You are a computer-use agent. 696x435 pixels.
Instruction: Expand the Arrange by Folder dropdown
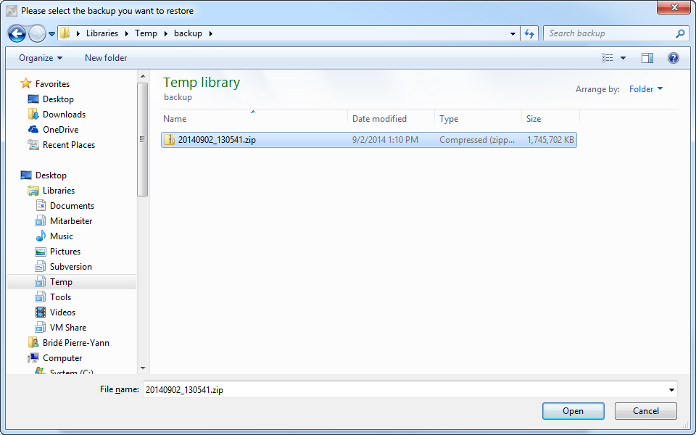pyautogui.click(x=645, y=89)
